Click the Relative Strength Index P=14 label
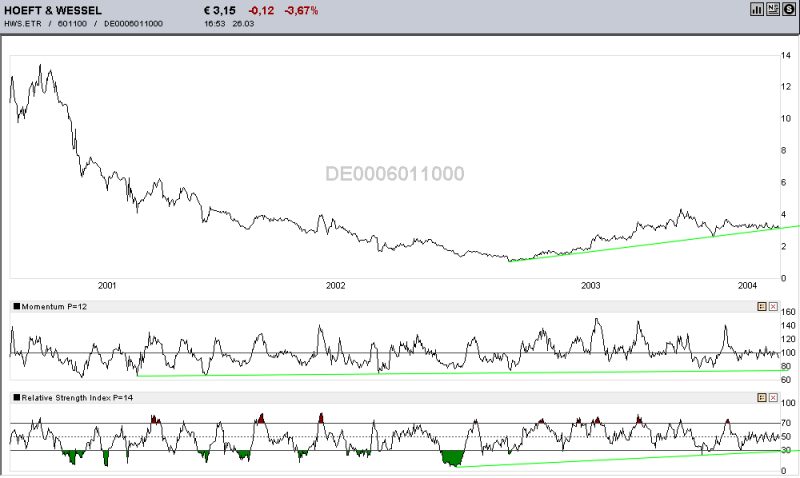The width and height of the screenshot is (800, 478). point(77,397)
